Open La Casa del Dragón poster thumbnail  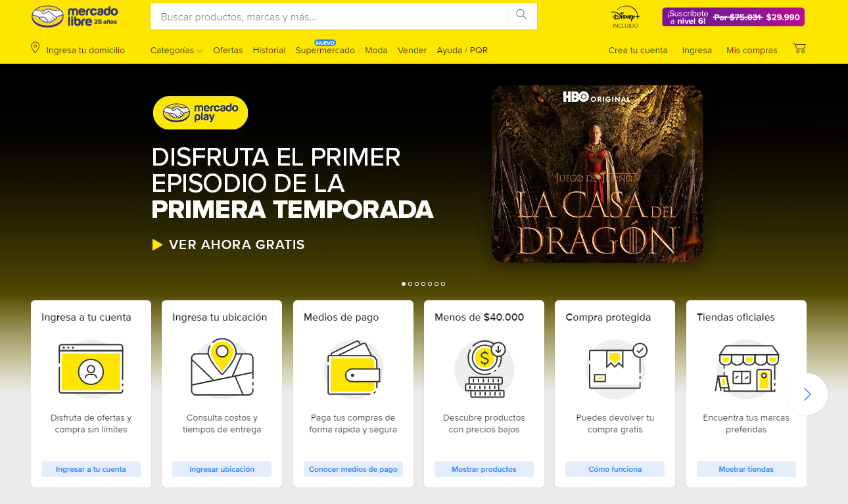coord(597,174)
